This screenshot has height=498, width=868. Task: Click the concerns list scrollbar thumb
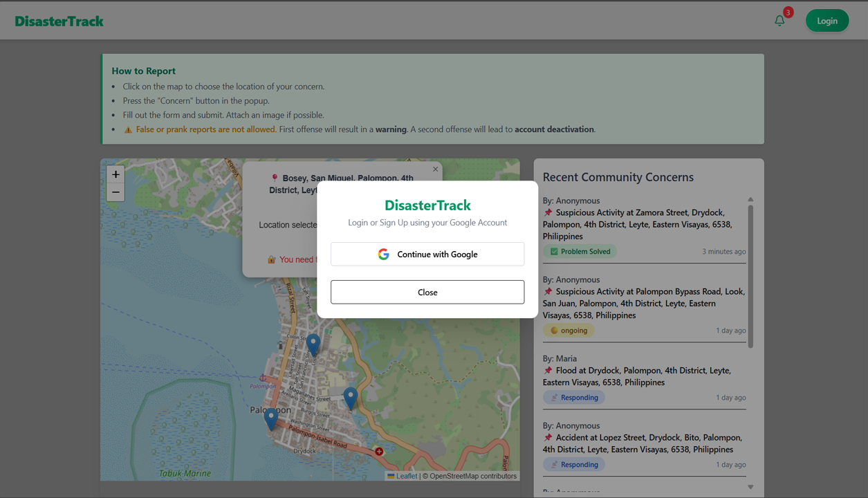[750, 275]
